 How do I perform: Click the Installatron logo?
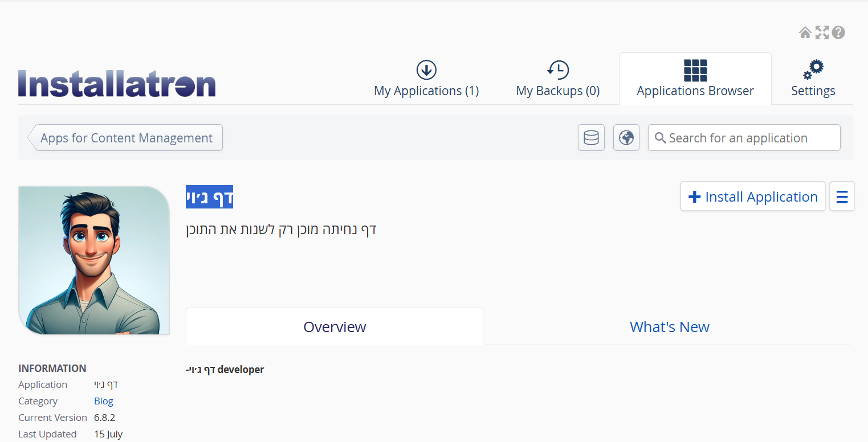[117, 84]
